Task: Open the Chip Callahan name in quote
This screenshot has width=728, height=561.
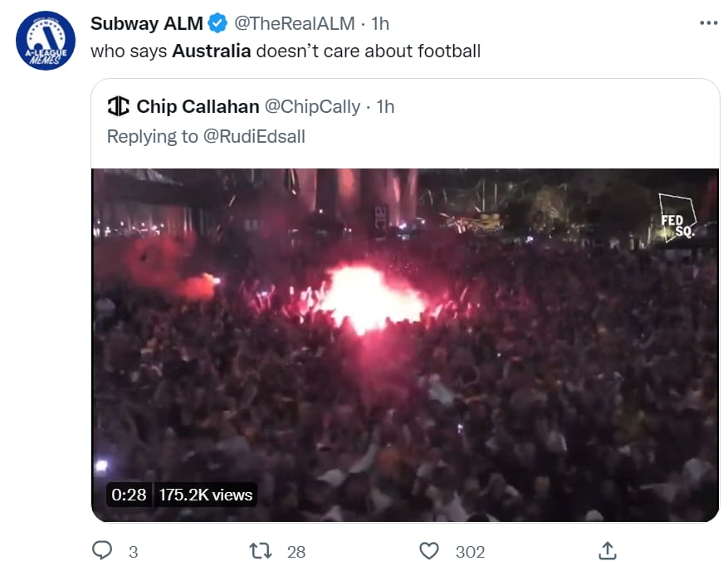Action: tap(198, 106)
